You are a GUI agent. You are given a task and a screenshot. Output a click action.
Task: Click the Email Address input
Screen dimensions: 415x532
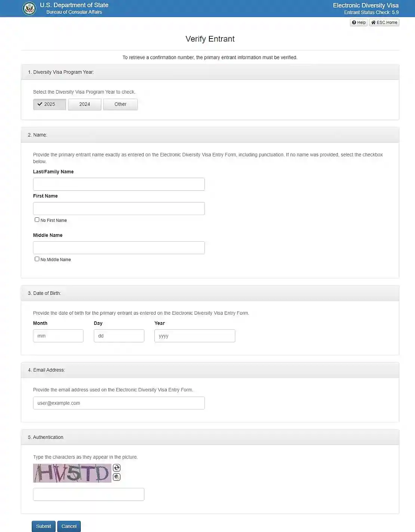click(x=119, y=403)
